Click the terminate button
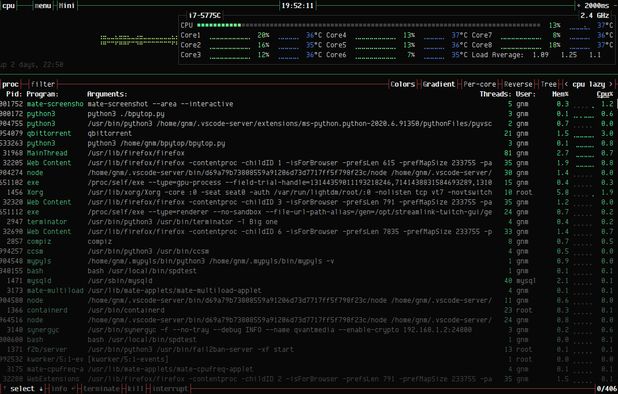 pos(101,389)
